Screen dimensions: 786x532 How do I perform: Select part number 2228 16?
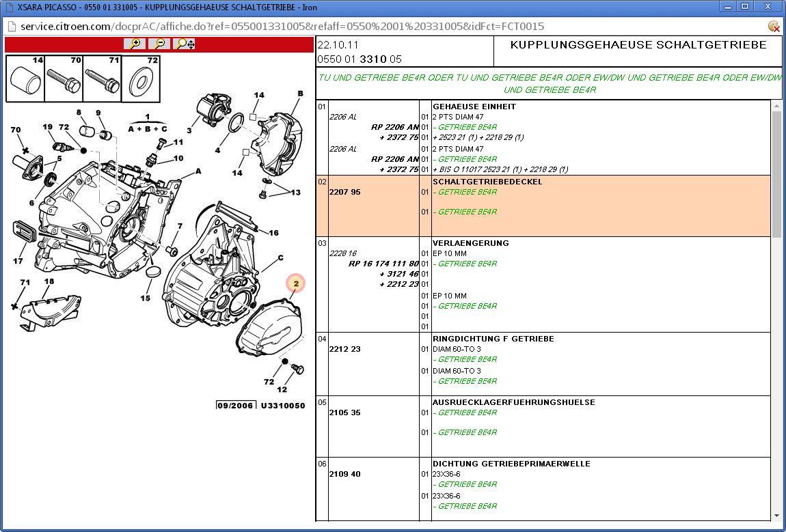[343, 253]
